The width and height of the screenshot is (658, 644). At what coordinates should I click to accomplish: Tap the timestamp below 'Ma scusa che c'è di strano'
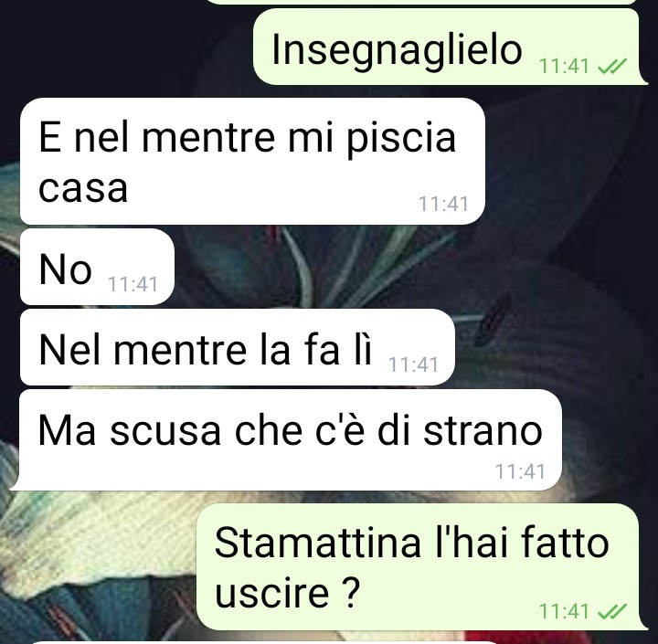(520, 471)
